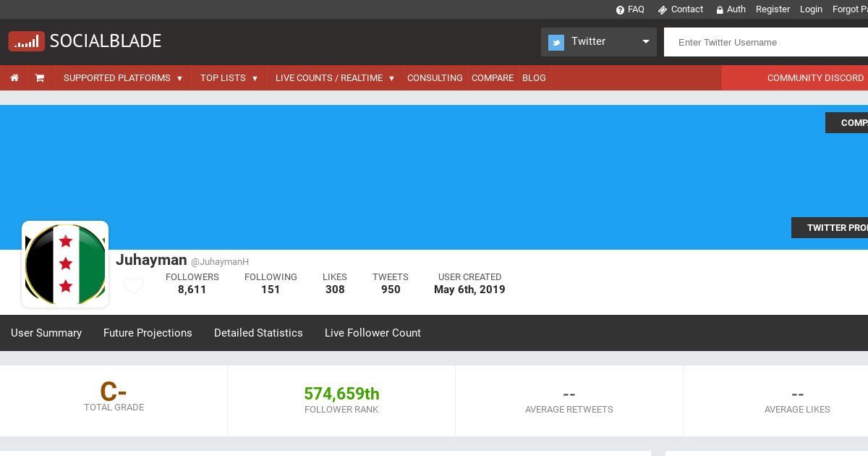The image size is (868, 456).
Task: Switch to Live Follower Count tab
Action: pyautogui.click(x=373, y=333)
